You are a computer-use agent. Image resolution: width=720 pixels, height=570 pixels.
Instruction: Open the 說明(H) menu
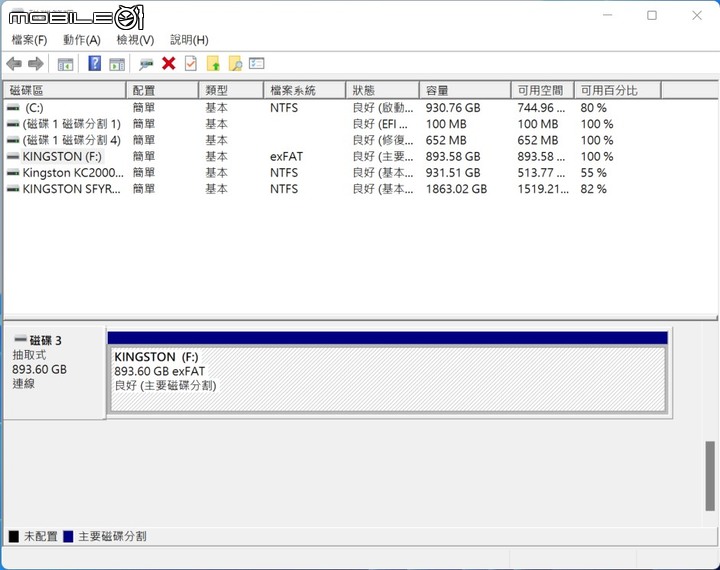pos(189,40)
